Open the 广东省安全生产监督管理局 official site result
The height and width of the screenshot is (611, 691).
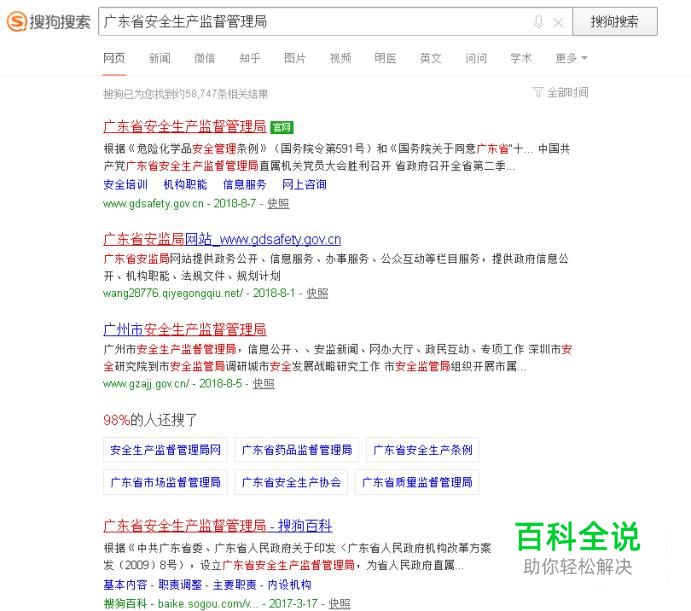(x=185, y=127)
